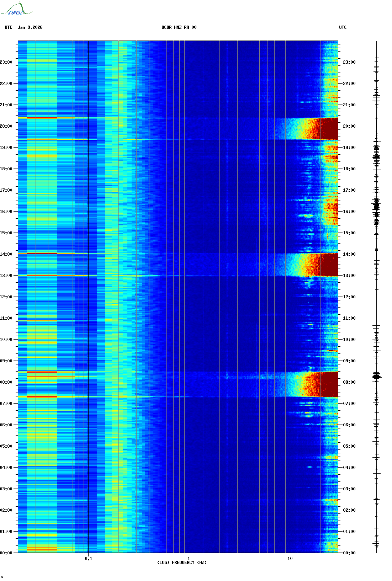
Task: Click the right-axis '01:00' time label
Action: [x=349, y=532]
